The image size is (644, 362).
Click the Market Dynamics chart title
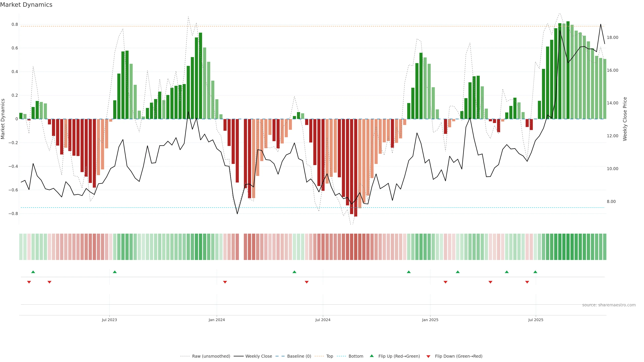click(x=26, y=5)
